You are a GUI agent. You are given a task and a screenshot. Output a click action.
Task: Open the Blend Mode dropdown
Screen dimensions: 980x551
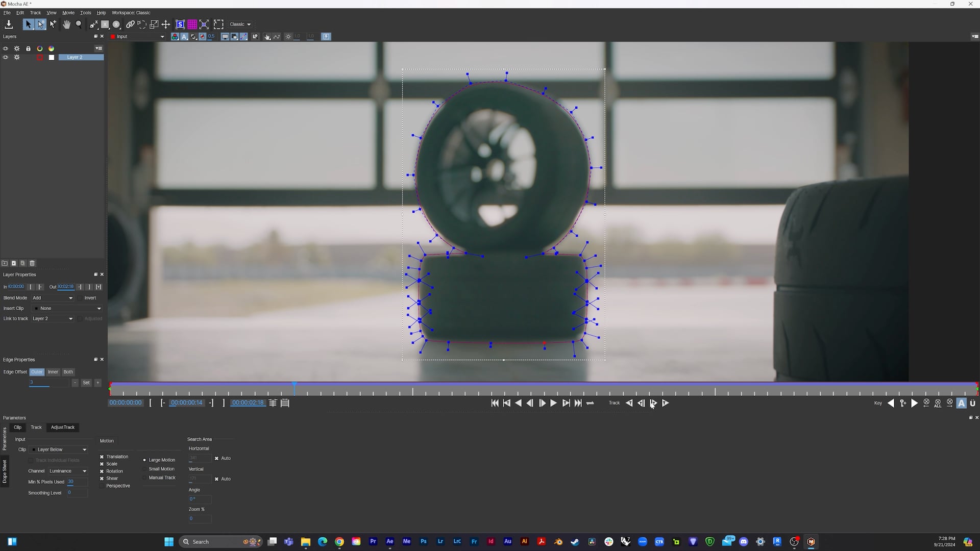pos(53,297)
